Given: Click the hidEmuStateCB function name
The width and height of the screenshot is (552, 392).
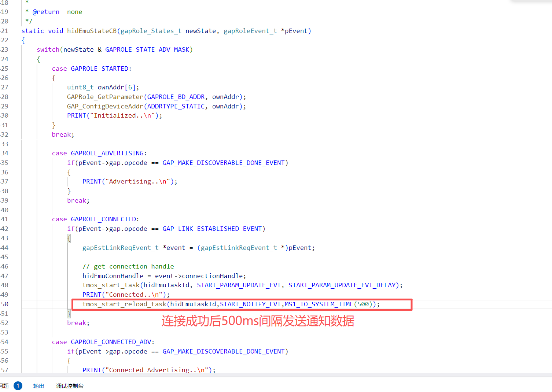Looking at the screenshot, I should click(92, 31).
